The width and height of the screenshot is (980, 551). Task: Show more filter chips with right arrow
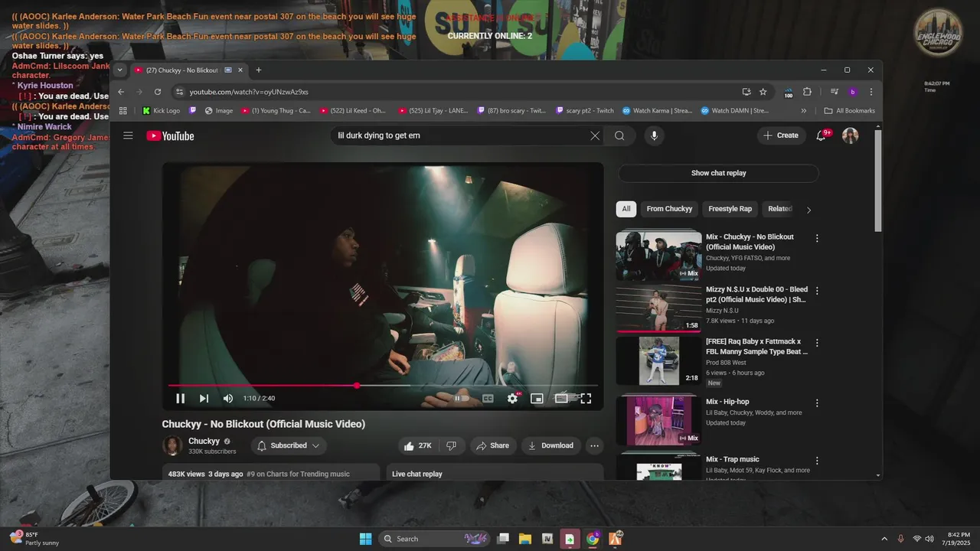808,210
